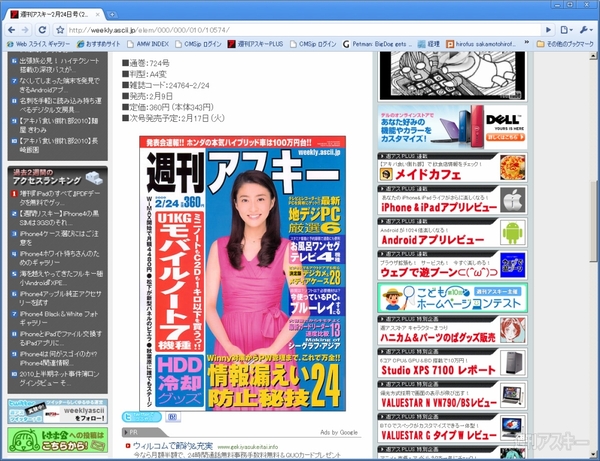Click the pizza food thumbnail
Image resolution: width=600 pixels, height=461 pixels.
[x=513, y=167]
